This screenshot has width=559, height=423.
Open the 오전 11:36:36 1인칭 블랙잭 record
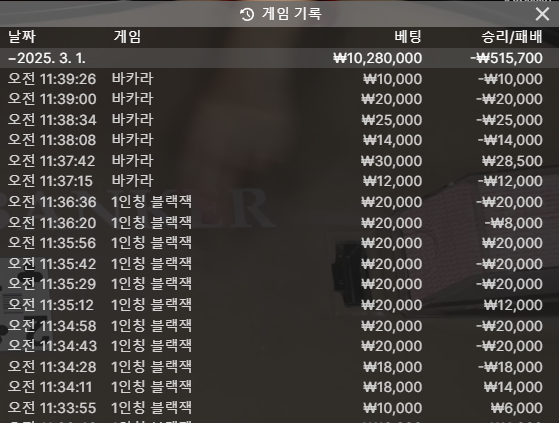click(280, 202)
